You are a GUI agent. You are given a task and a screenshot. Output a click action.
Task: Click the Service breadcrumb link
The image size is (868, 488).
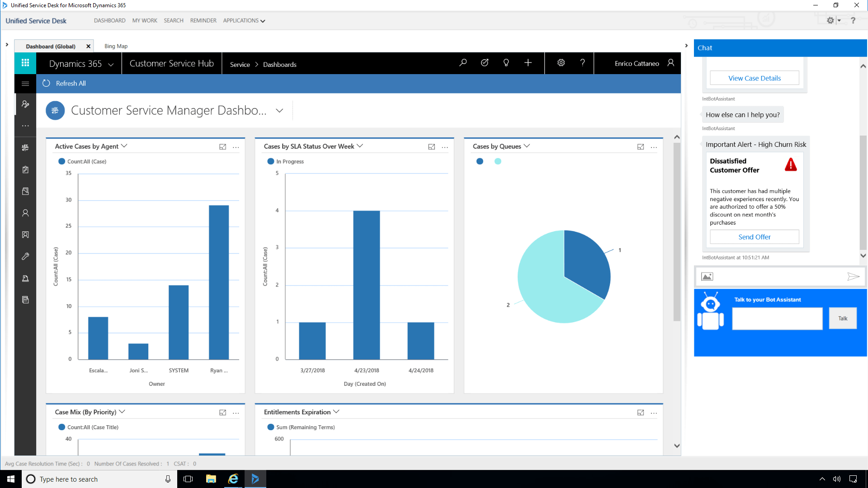[240, 65]
